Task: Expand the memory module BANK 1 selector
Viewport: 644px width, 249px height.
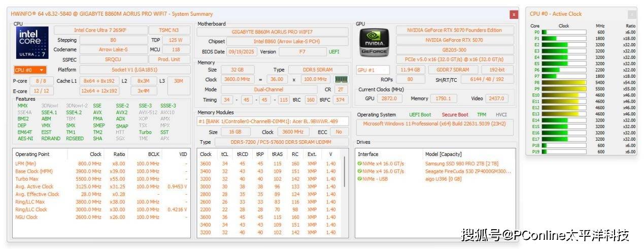Action: coord(273,121)
